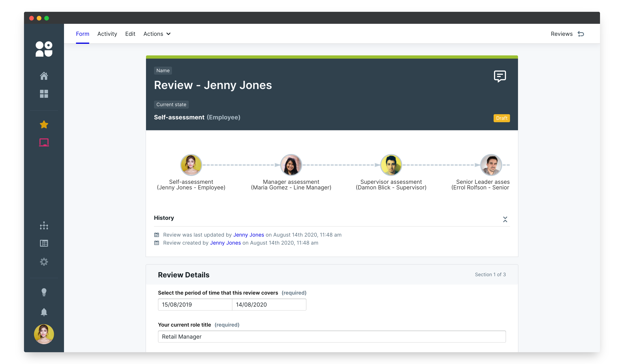Open the pink laptop icon in the sidebar
The height and width of the screenshot is (364, 624).
pos(44,142)
